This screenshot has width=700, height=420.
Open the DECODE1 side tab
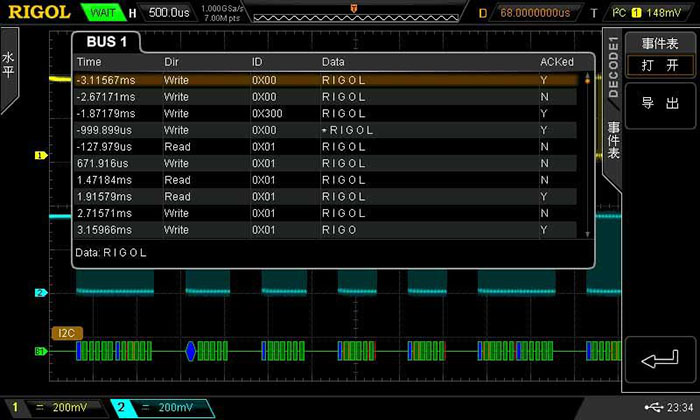pos(613,68)
